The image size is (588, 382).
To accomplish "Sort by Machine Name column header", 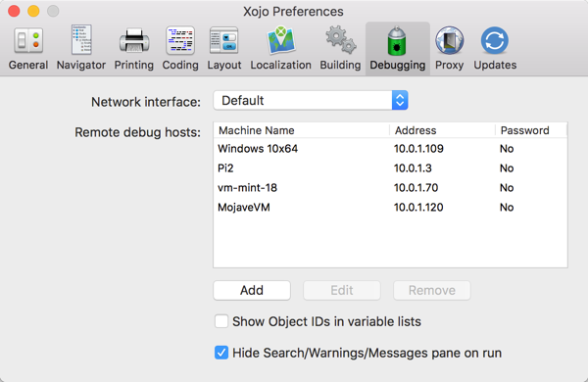I will tap(302, 130).
